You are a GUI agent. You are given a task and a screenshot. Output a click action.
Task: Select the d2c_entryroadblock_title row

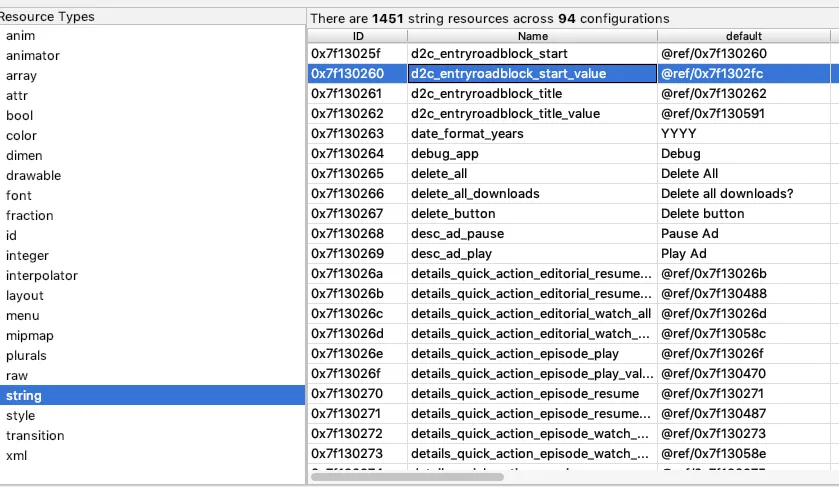point(473,94)
